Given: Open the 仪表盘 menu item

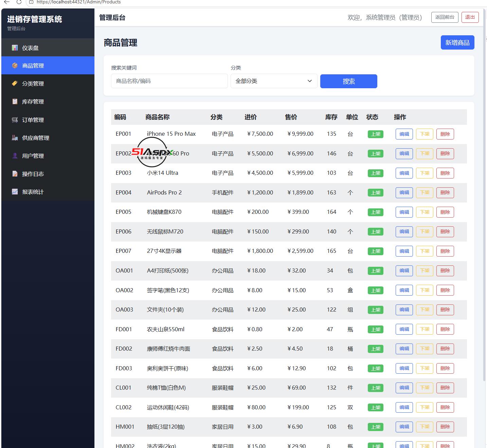Looking at the screenshot, I should coord(48,48).
